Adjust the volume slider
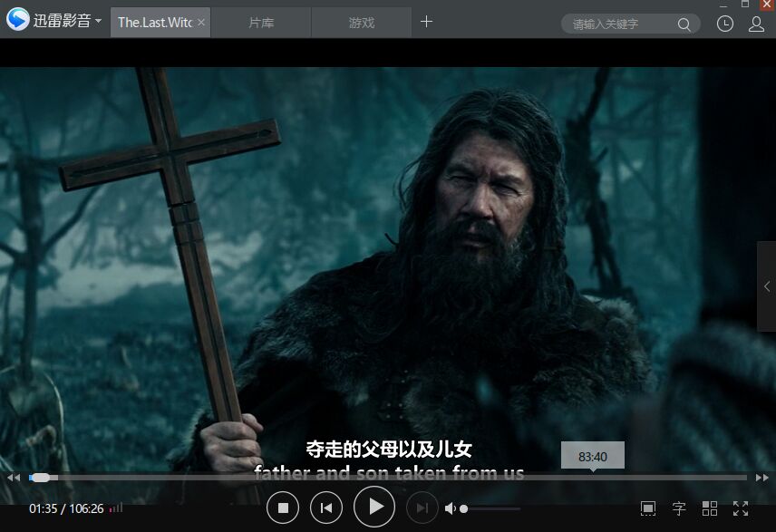 (x=491, y=508)
